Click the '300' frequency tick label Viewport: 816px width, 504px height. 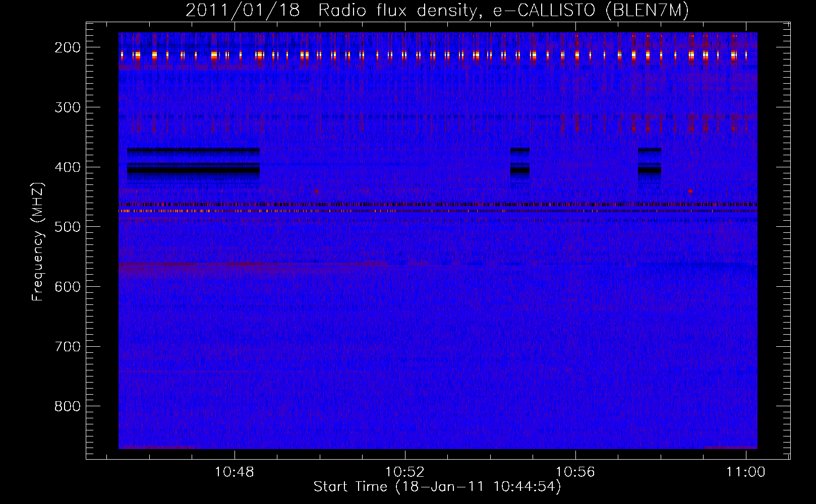(68, 107)
